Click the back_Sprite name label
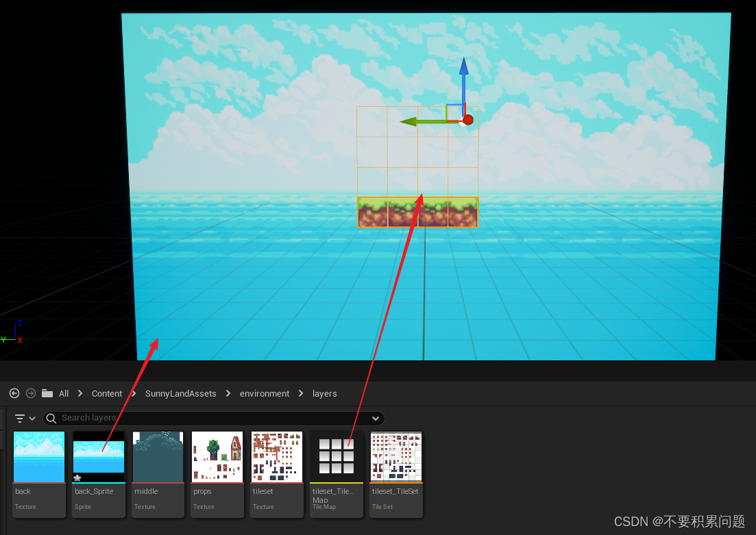Viewport: 756px width, 535px height. click(94, 491)
